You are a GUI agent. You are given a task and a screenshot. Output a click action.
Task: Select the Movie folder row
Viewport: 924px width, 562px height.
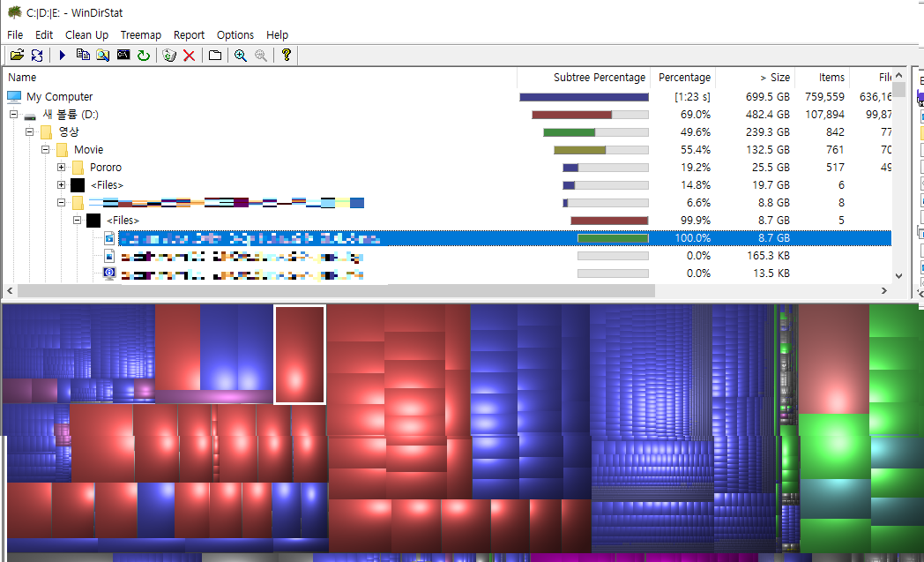coord(447,150)
